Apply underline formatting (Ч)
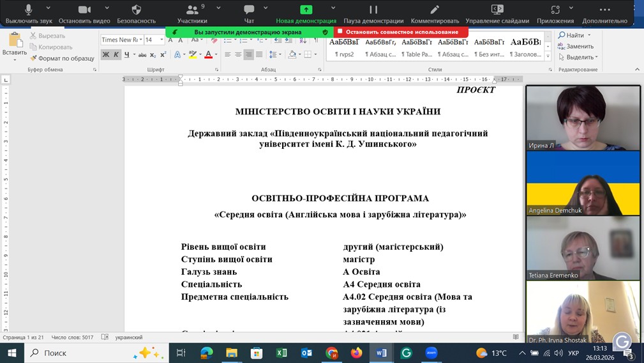Viewport: 644px width, 363px height. click(127, 55)
